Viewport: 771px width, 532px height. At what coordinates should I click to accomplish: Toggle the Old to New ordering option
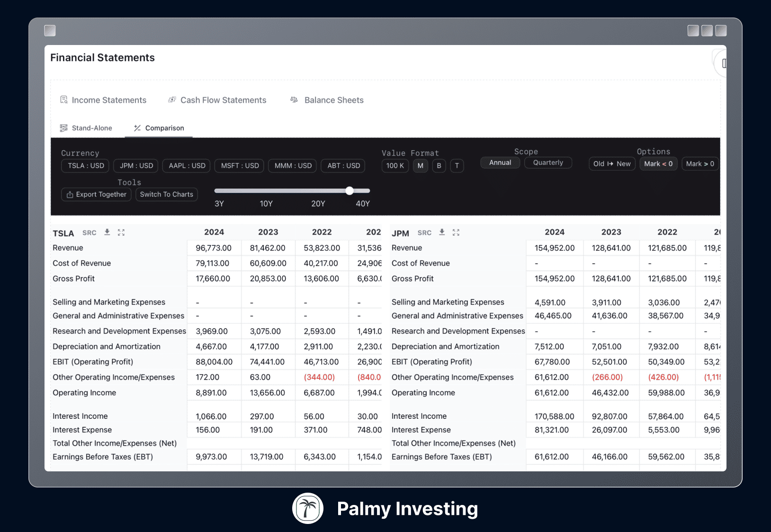click(612, 164)
